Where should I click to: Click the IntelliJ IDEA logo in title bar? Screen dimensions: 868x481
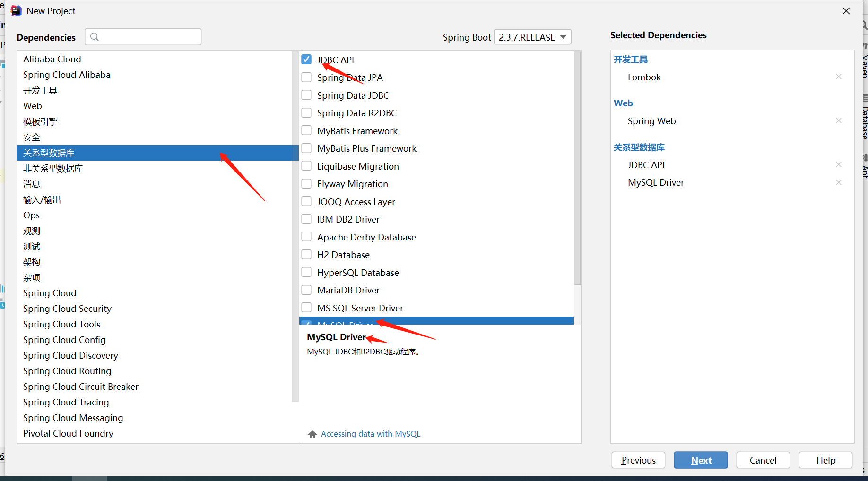click(x=16, y=11)
